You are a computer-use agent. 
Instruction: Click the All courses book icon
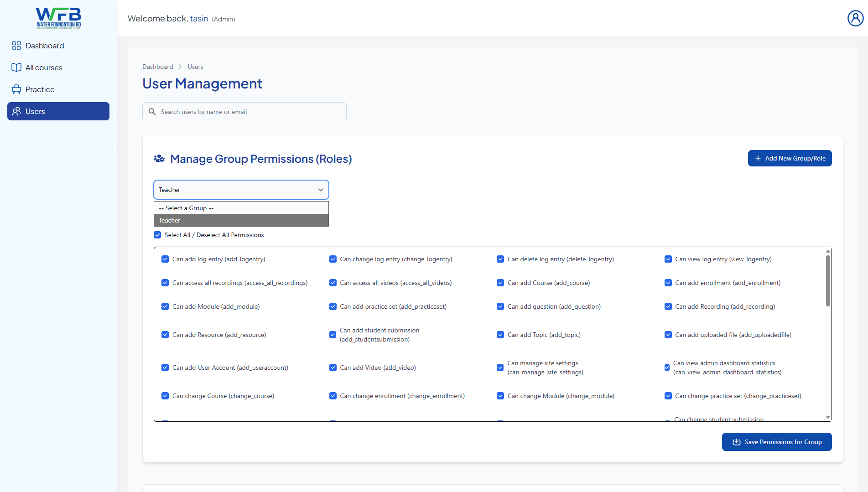(16, 67)
